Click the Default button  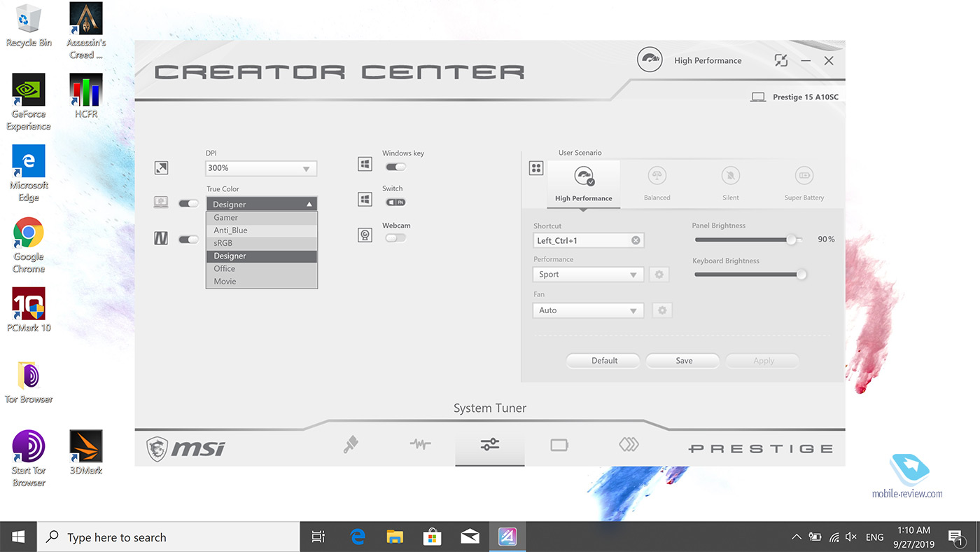[x=603, y=361]
